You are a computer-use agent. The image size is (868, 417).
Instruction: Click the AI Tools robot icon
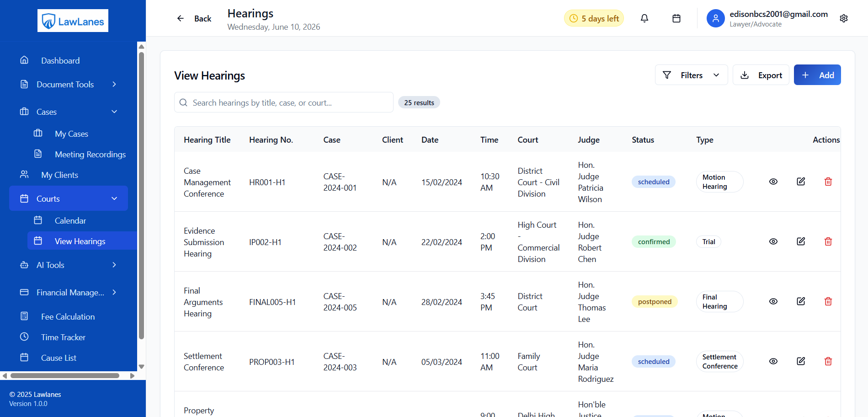tap(24, 265)
